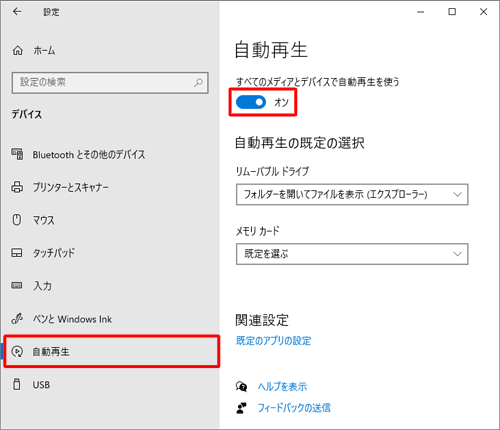The height and width of the screenshot is (430, 500).
Task: Click the feedback person icon
Action: (241, 408)
